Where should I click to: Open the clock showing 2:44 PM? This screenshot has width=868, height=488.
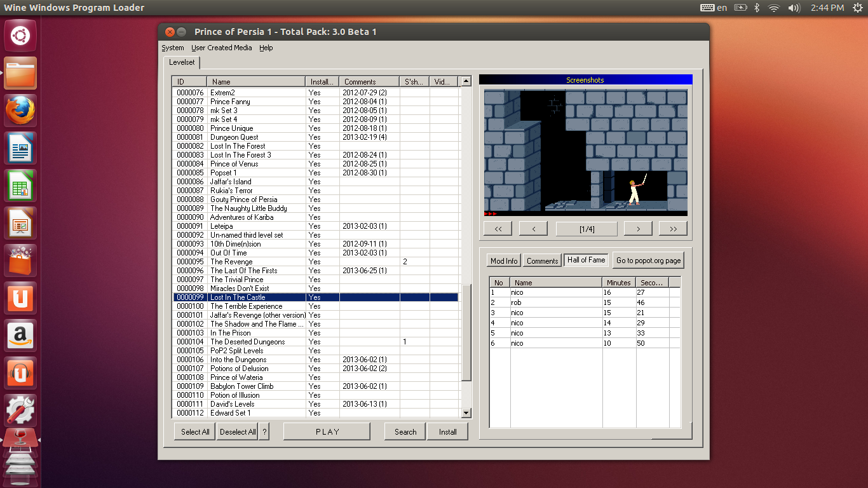click(827, 8)
